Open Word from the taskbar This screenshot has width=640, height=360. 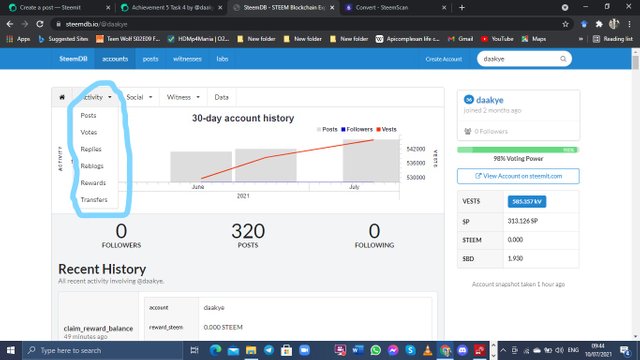pos(358,350)
